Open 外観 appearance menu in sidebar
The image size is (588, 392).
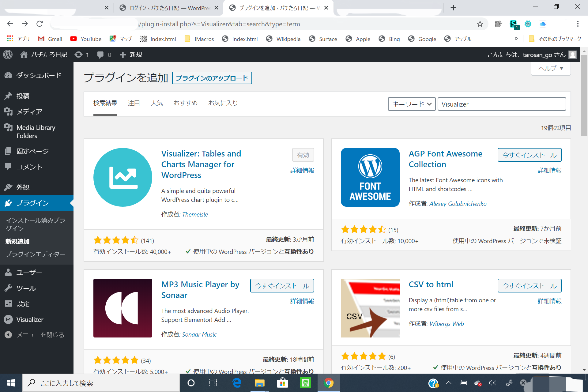point(37,187)
